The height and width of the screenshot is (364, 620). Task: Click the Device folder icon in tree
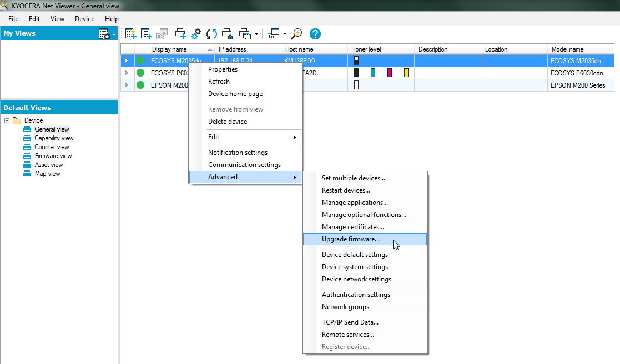coord(17,120)
